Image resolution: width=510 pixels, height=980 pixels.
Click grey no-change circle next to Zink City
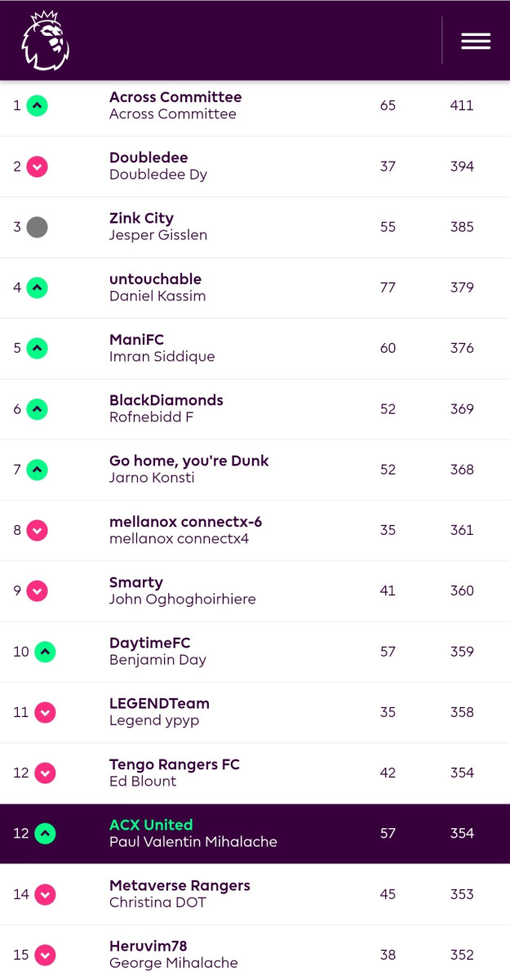(x=37, y=227)
